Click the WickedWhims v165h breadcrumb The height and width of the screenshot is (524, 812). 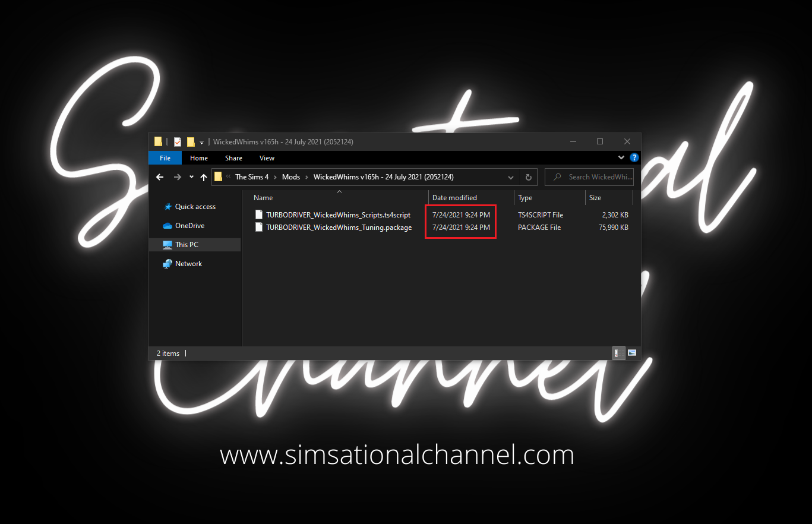[384, 177]
